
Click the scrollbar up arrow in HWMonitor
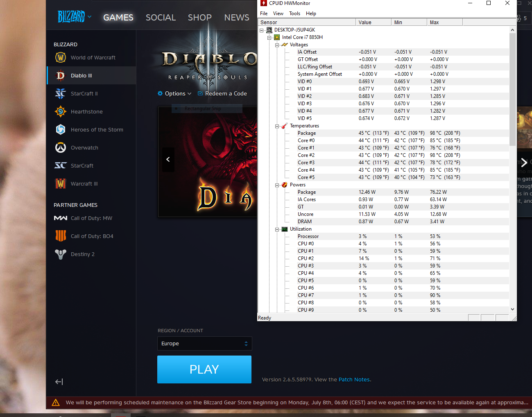(512, 30)
